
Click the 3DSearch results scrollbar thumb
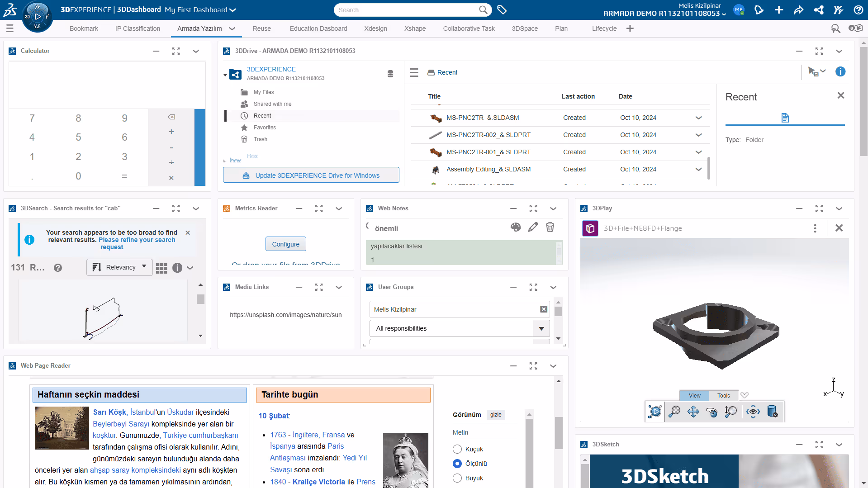coord(200,299)
